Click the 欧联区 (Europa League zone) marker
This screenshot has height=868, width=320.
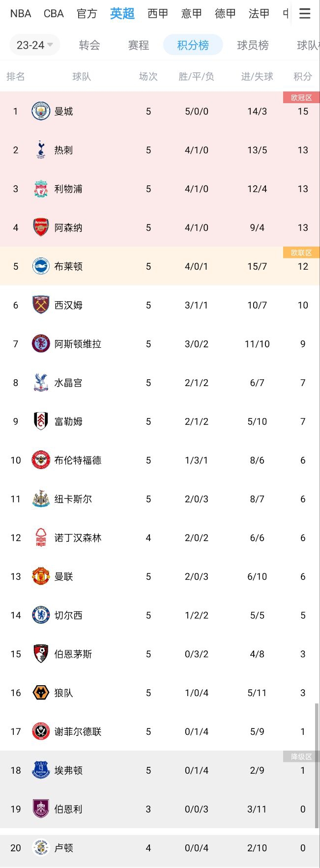pyautogui.click(x=302, y=252)
